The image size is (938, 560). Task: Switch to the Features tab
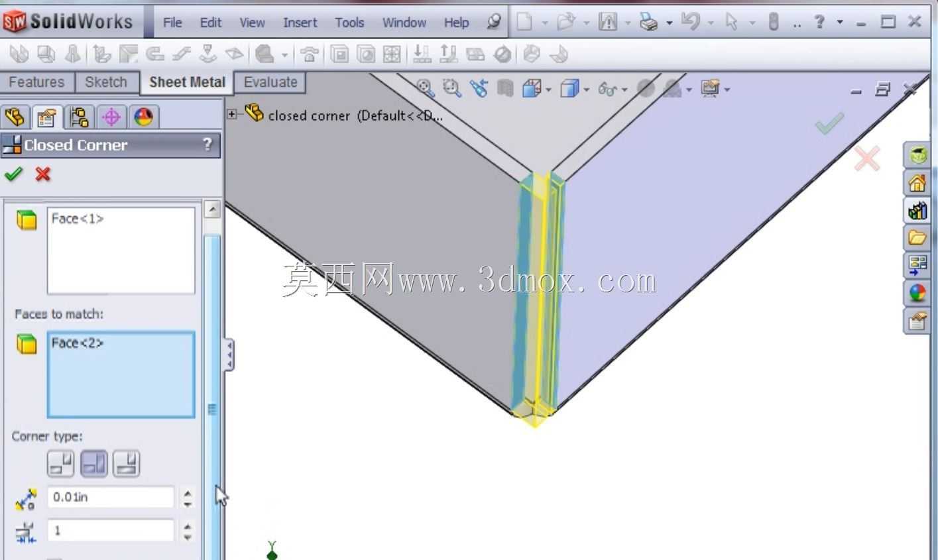click(36, 82)
